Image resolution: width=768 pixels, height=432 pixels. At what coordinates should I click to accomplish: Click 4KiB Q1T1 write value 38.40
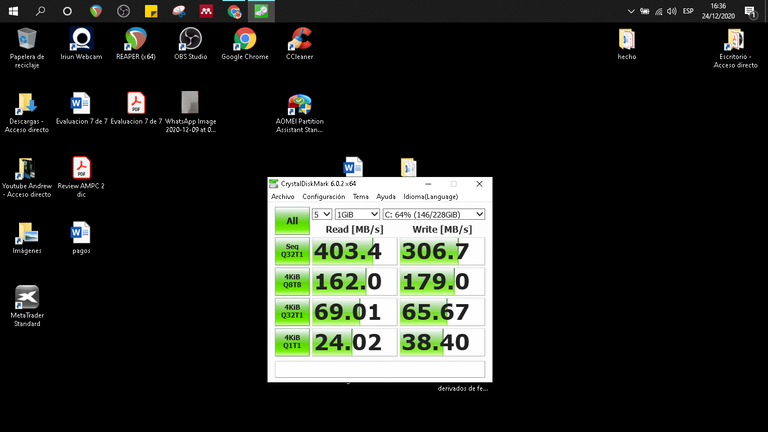coord(442,342)
